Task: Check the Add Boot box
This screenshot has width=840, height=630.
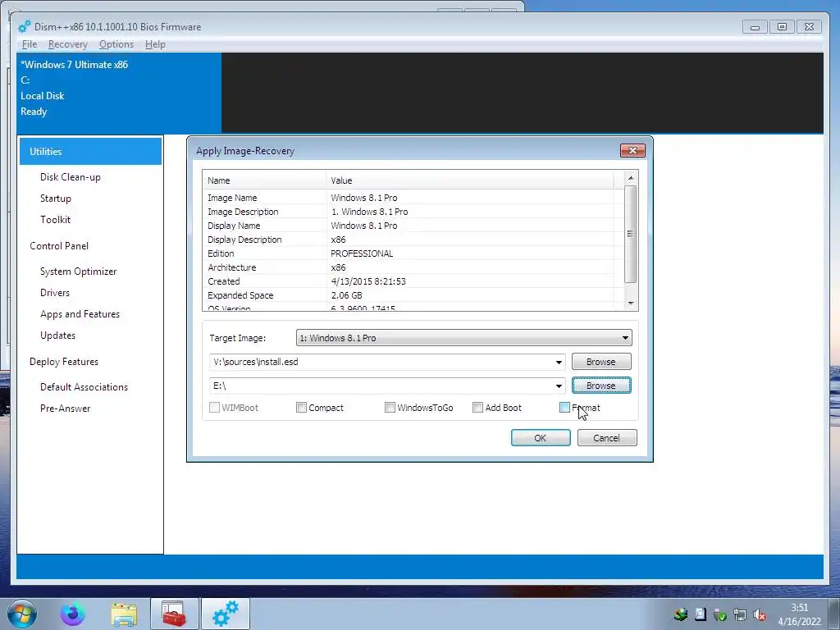Action: pos(478,408)
